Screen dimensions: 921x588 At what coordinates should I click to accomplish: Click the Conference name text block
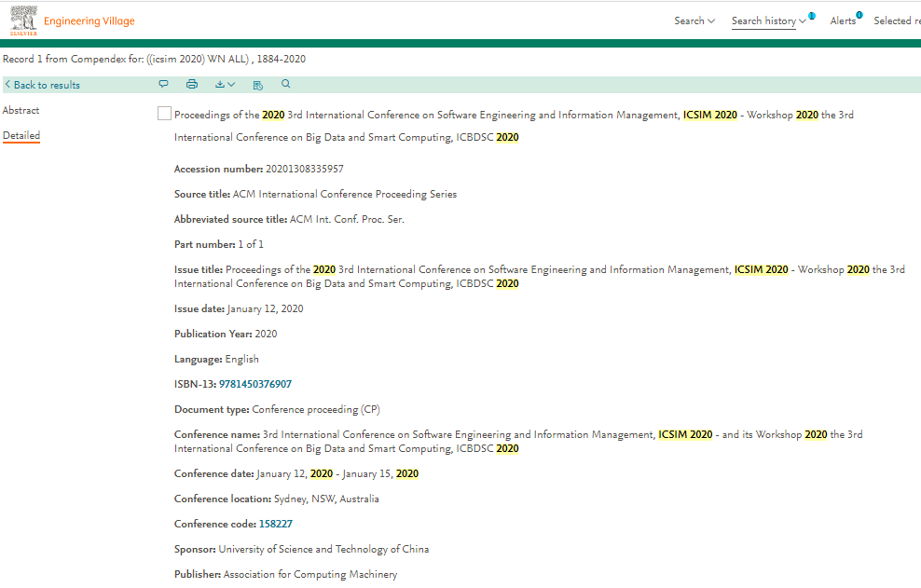coord(518,442)
